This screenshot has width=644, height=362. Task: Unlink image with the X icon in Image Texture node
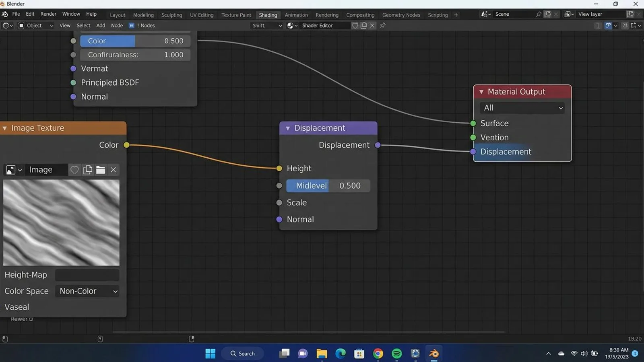point(114,170)
